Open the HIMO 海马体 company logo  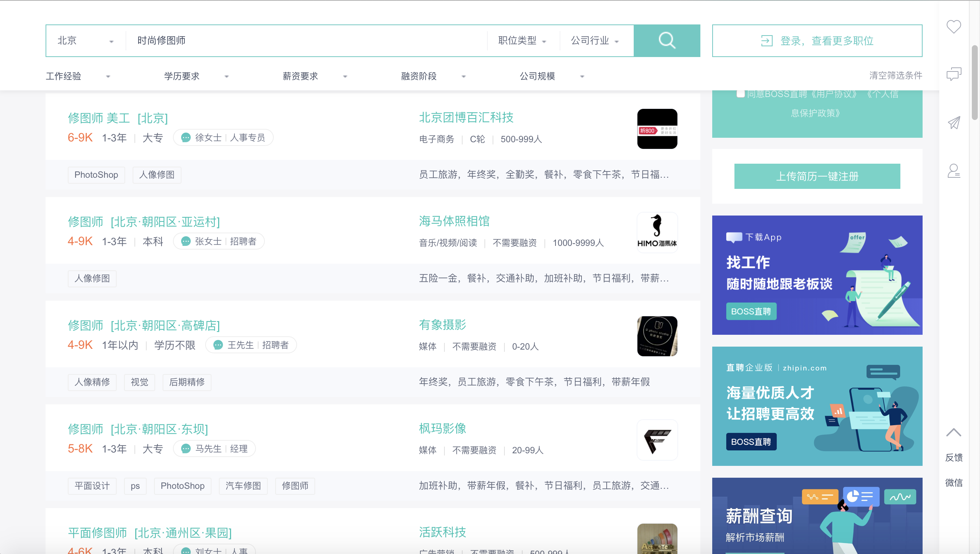[657, 233]
